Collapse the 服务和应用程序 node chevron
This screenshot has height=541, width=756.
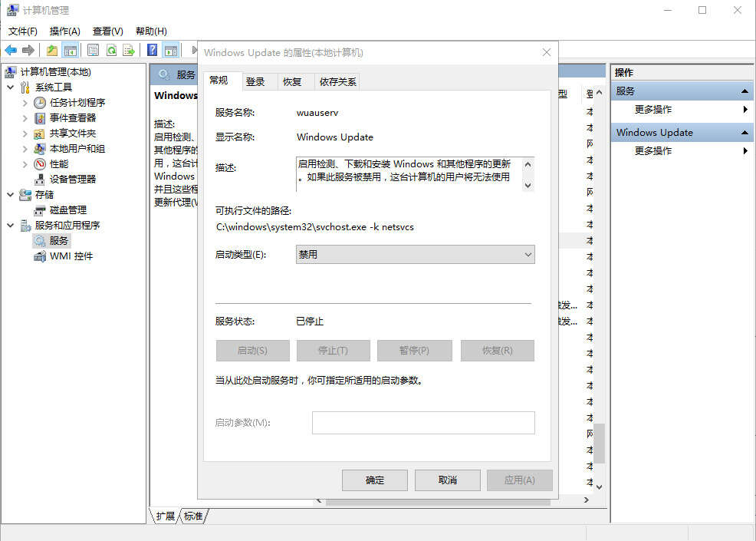tap(11, 226)
